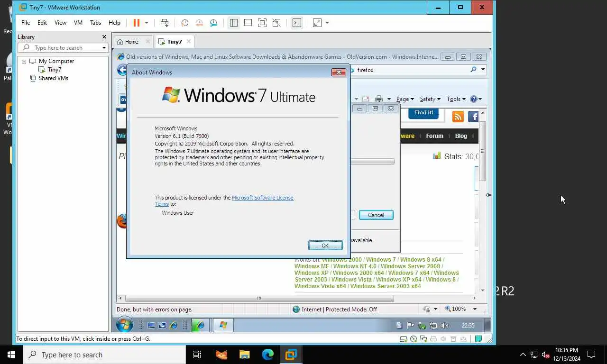Open the power options dropdown beside pause
The height and width of the screenshot is (364, 607).
pyautogui.click(x=146, y=23)
